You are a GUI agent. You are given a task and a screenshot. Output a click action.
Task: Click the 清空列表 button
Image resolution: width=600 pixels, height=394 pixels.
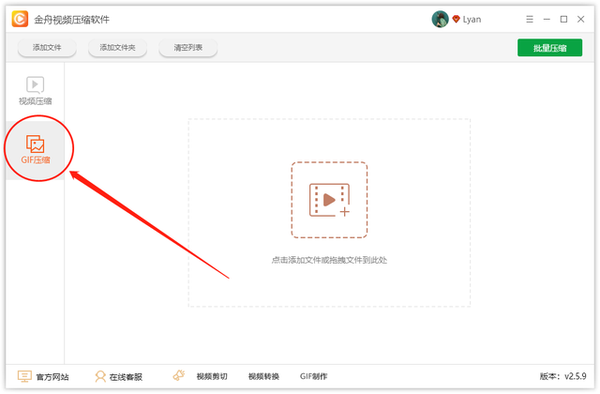pos(188,48)
